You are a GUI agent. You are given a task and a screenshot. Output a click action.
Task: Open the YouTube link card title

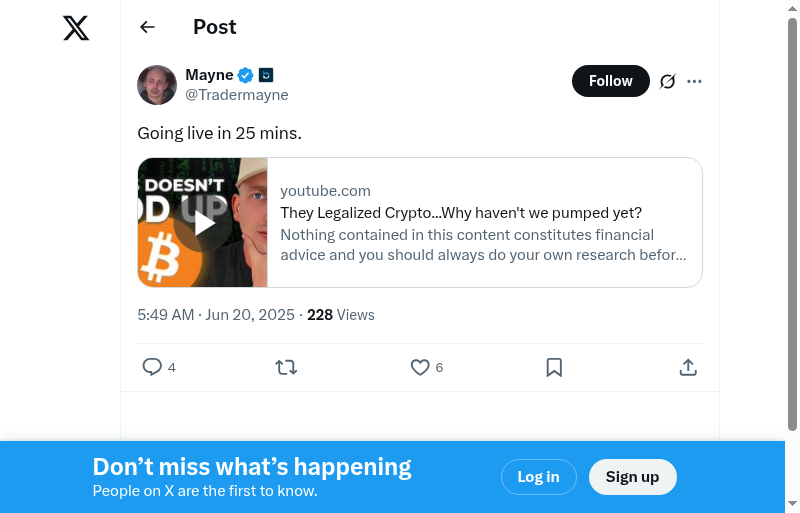tap(461, 213)
